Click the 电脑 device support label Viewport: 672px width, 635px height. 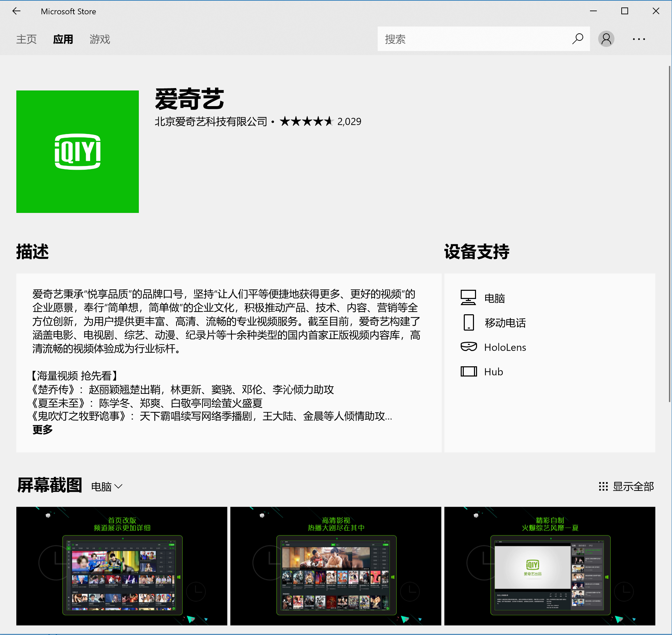tap(494, 298)
